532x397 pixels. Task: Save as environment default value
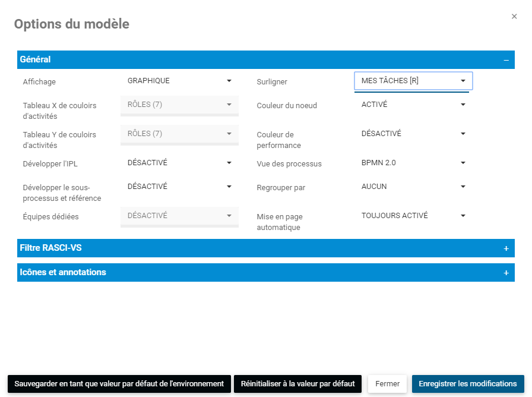click(x=119, y=384)
